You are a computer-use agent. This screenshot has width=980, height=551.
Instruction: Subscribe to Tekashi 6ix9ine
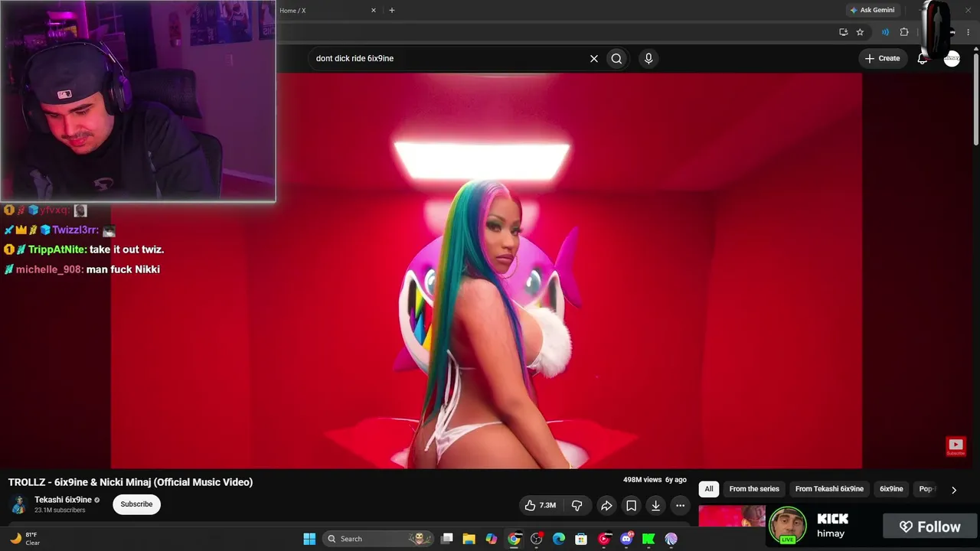coord(136,504)
